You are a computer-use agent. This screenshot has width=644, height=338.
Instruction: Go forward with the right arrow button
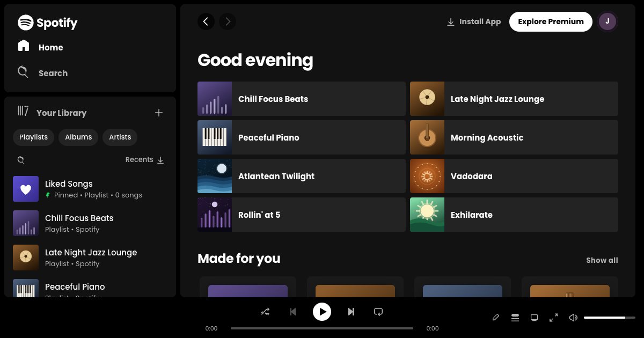pos(228,21)
